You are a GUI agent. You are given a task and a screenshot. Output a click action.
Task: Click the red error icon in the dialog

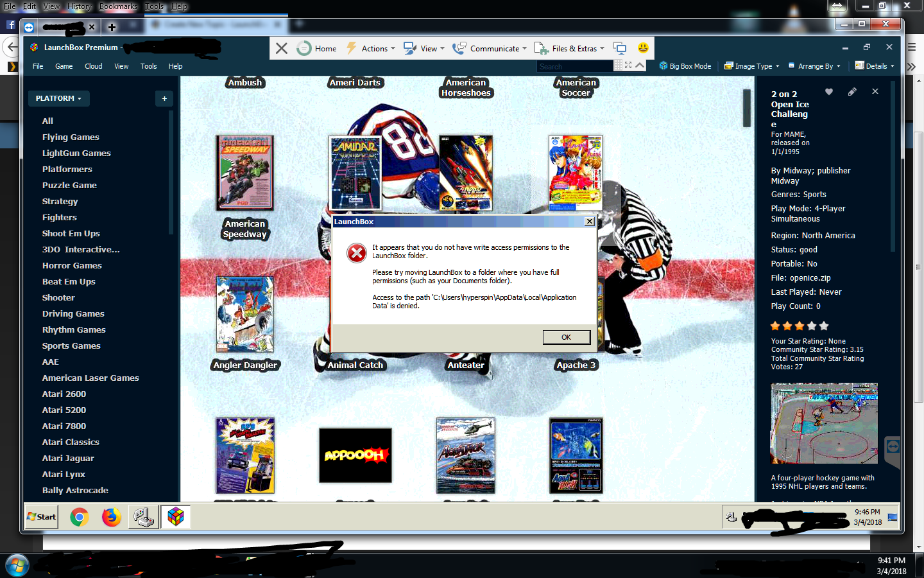pos(357,253)
